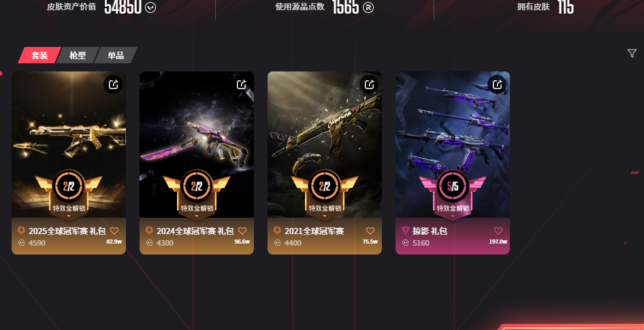Click share icon on 2021全球冠军赛 card
644x330 pixels.
369,84
